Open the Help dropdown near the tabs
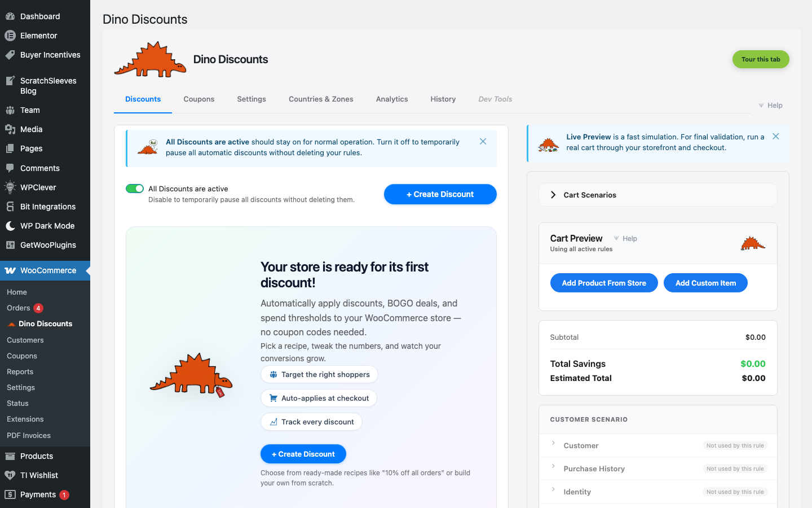This screenshot has height=508, width=812. pos(770,106)
